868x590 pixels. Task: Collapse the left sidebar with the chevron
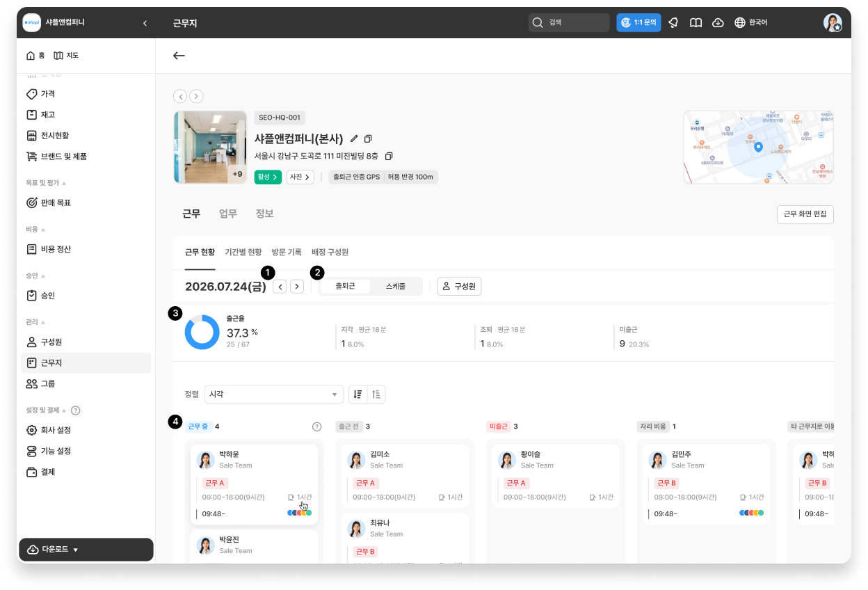(145, 23)
